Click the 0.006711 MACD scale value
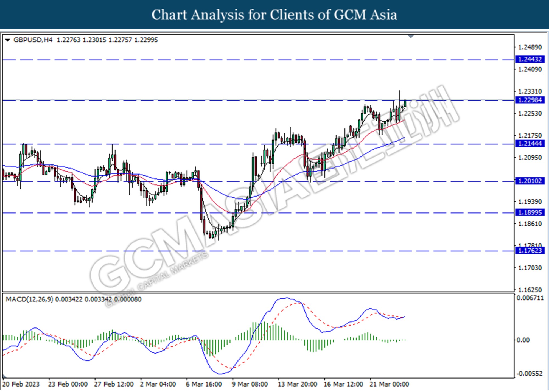 (530, 298)
